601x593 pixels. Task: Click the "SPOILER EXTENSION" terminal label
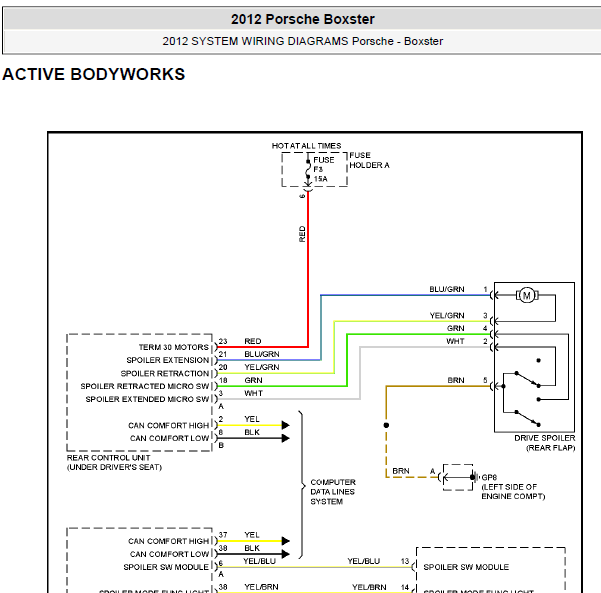(x=167, y=360)
